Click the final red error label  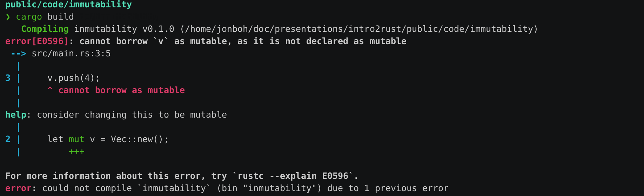point(18,188)
